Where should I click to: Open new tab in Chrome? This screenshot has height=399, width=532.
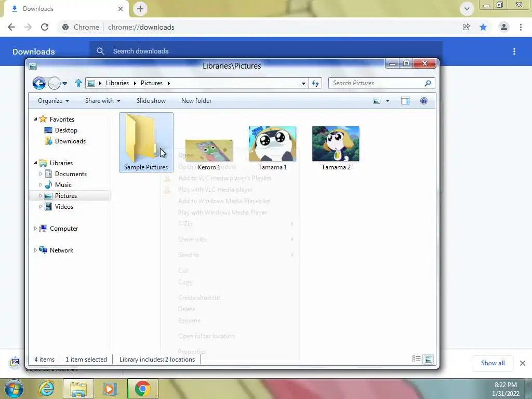click(140, 9)
